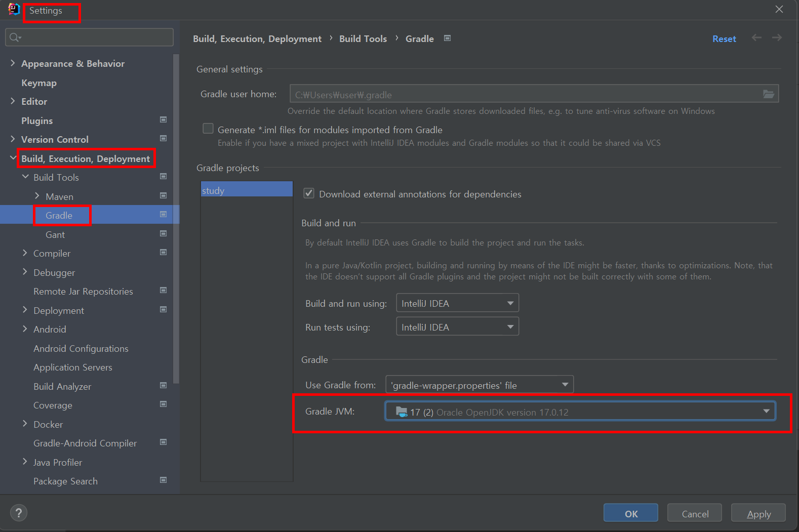
Task: Collapse the Build Tools node
Action: [25, 177]
